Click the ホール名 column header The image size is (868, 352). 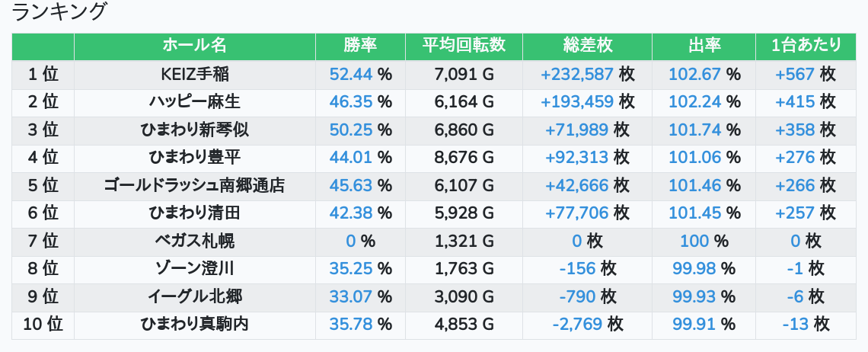(x=194, y=46)
